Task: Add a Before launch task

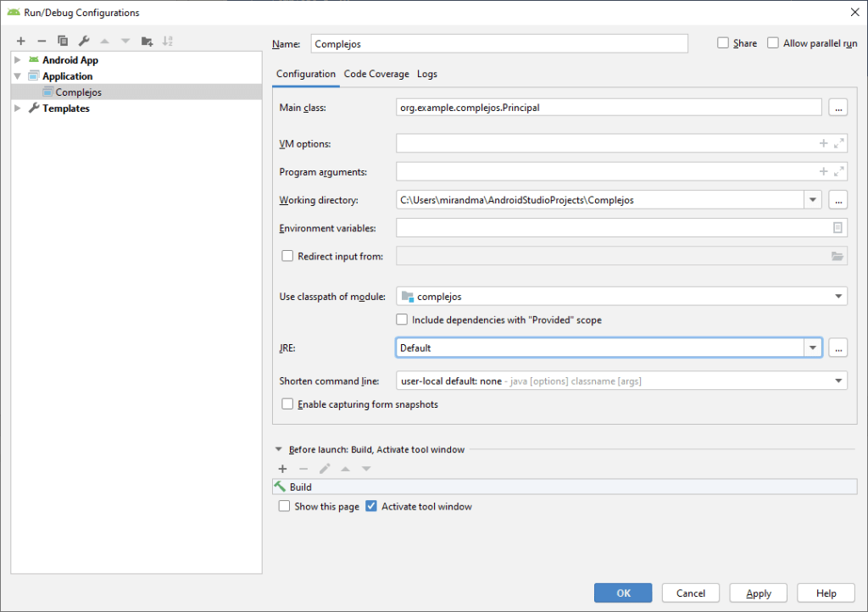Action: click(283, 469)
